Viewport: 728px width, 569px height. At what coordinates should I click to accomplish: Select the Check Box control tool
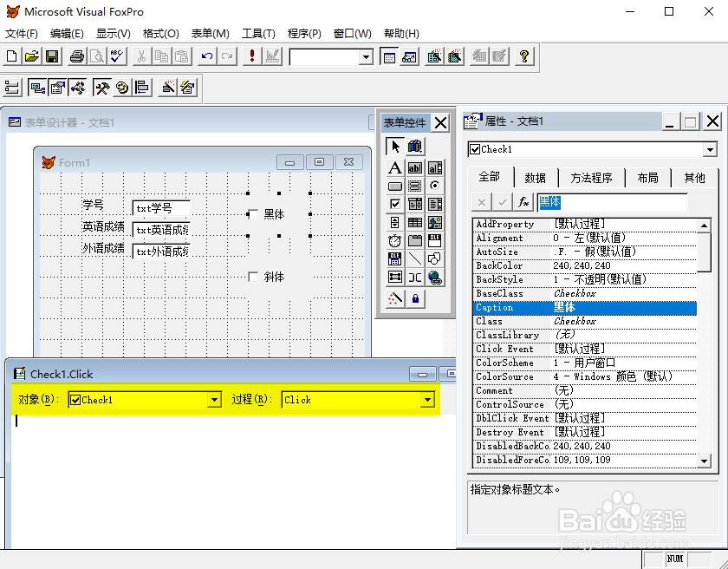coord(395,205)
